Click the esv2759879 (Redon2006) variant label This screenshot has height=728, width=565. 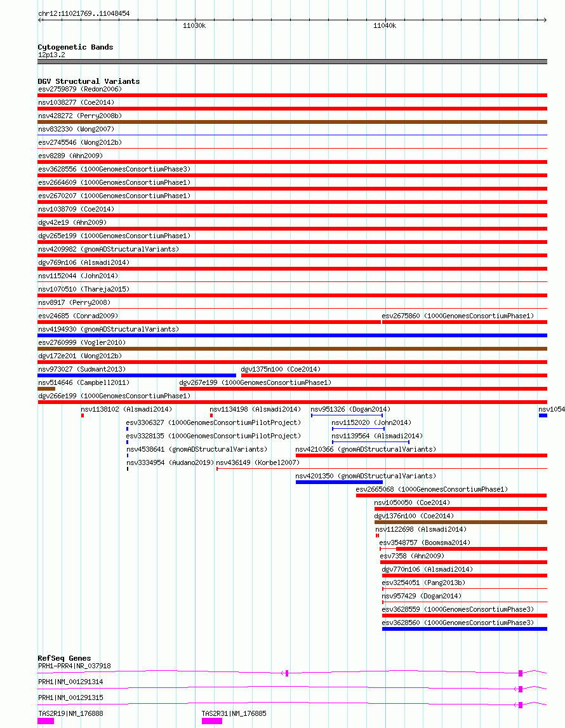click(80, 89)
